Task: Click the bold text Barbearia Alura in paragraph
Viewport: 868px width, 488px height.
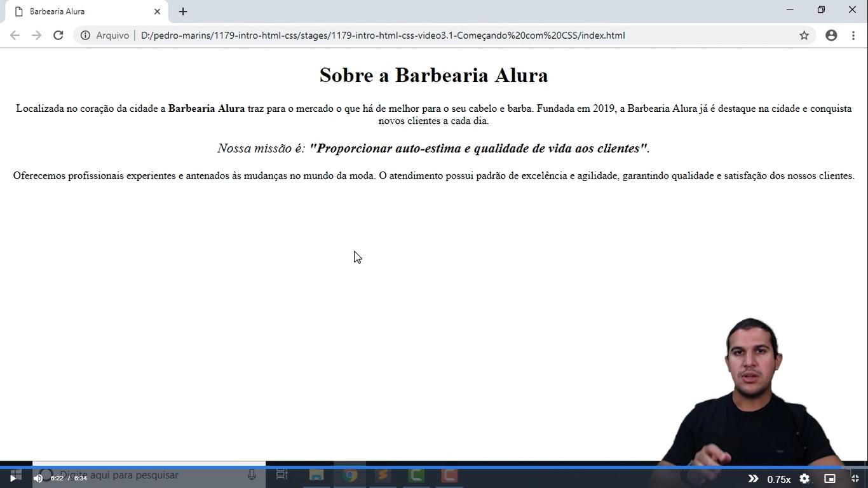Action: (207, 109)
